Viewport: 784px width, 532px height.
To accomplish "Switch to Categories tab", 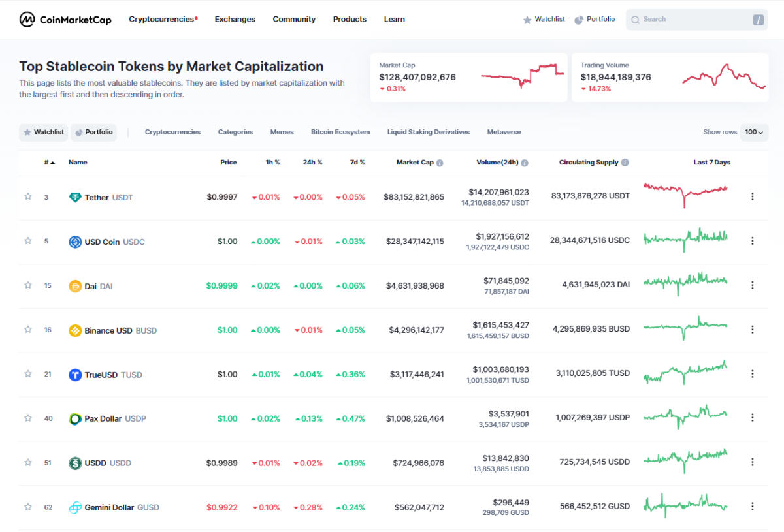I will 235,132.
